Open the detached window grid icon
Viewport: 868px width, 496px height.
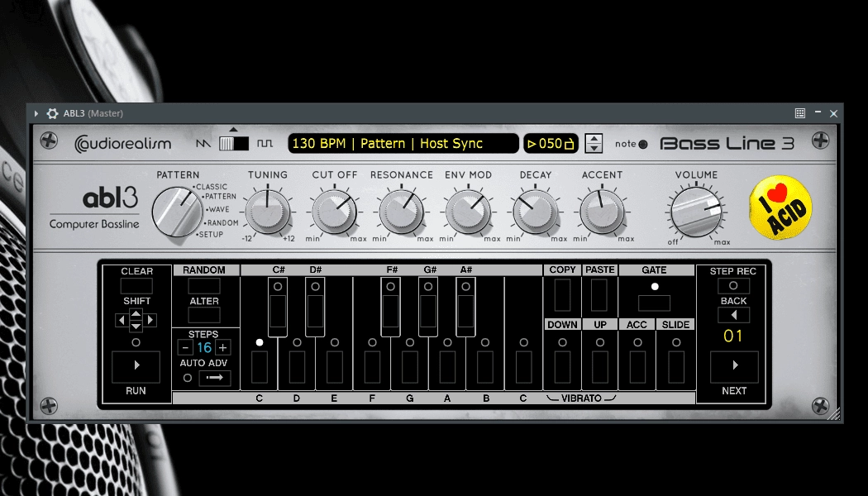click(800, 113)
